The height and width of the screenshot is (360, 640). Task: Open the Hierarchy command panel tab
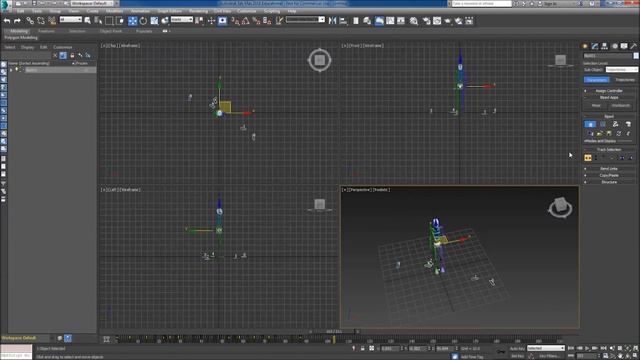(604, 46)
